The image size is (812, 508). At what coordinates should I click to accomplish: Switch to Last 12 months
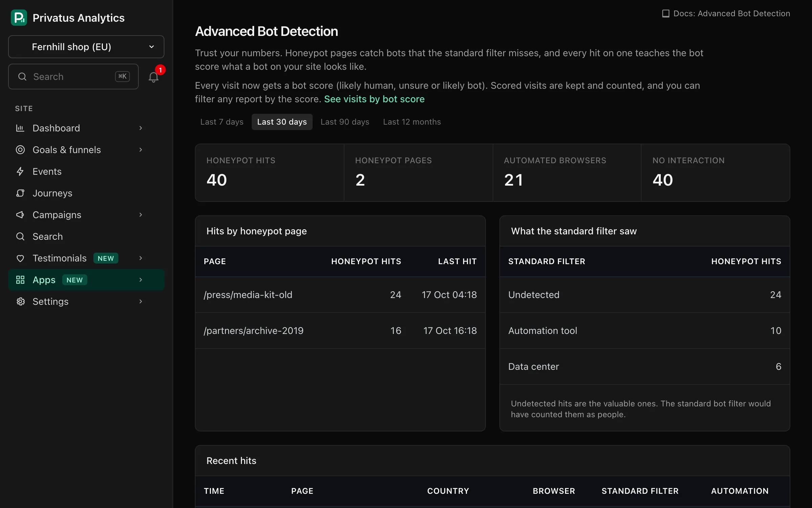(412, 122)
